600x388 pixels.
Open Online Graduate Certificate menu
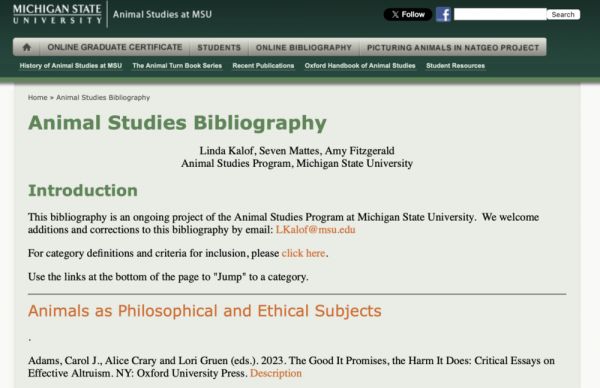[115, 47]
